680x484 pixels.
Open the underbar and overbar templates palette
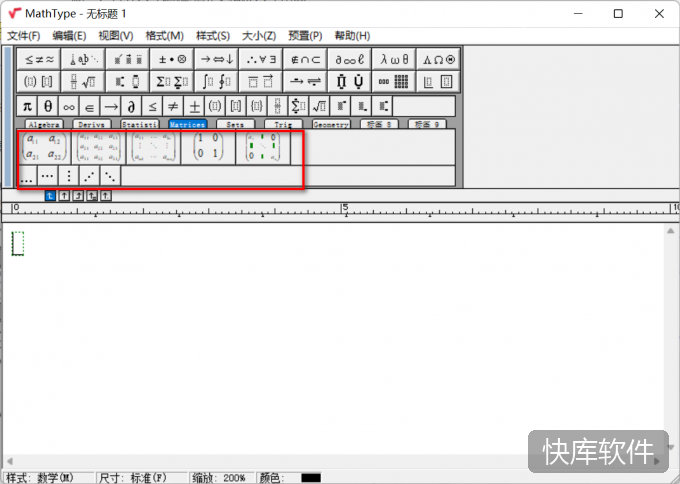[261, 81]
